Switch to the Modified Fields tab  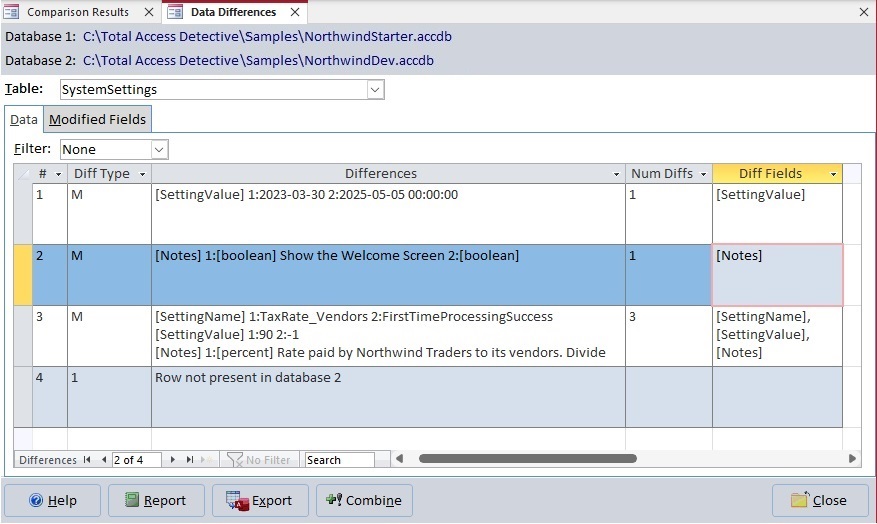[x=98, y=119]
